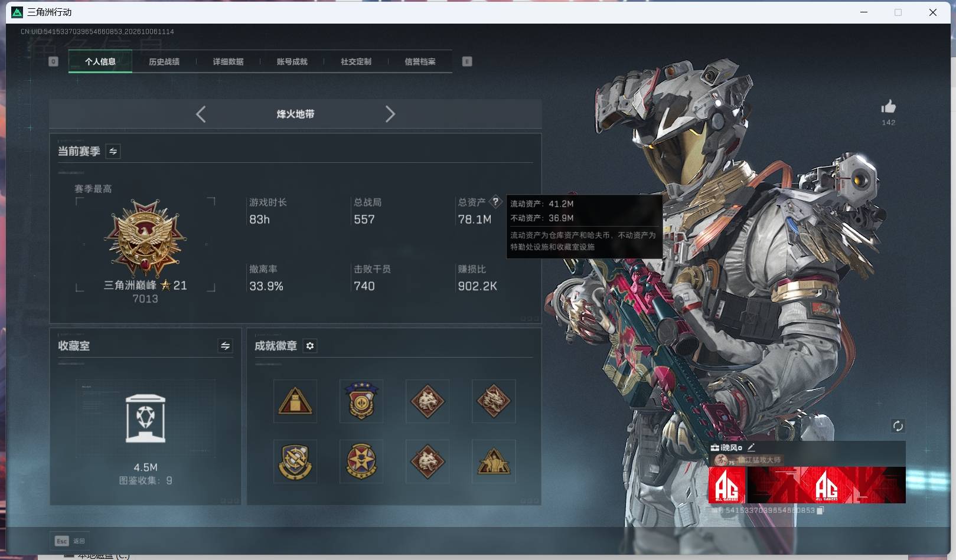956x560 pixels.
Task: Select first-row wolf head diamond badge
Action: [428, 401]
